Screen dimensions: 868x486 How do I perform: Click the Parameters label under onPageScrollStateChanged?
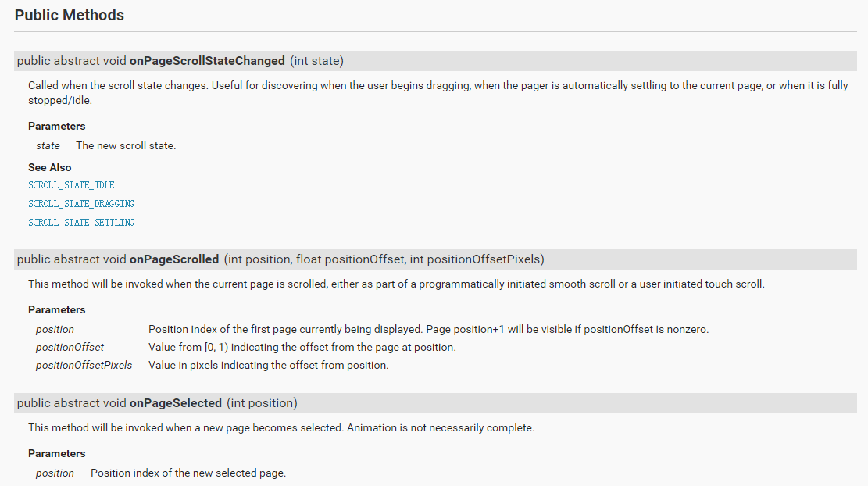[x=57, y=126]
